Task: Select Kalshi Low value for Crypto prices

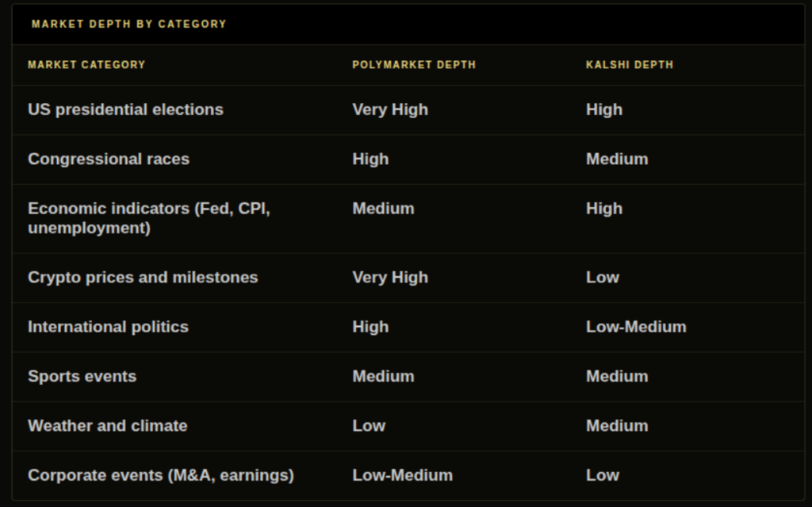Action: [x=603, y=278]
